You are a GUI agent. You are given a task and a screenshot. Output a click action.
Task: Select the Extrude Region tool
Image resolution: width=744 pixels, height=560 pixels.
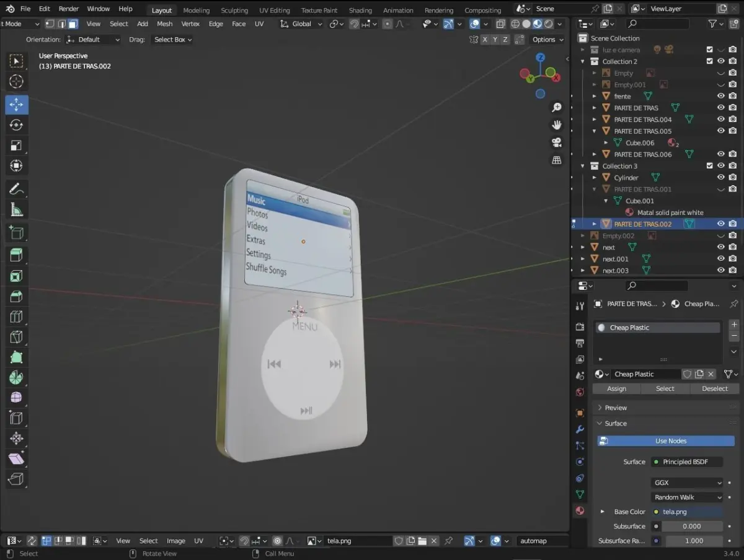point(17,255)
